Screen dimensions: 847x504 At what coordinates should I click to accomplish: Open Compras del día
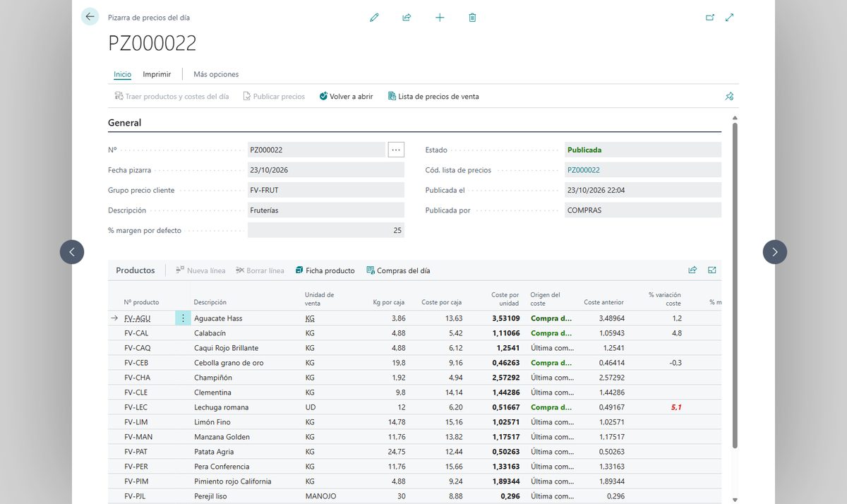click(398, 271)
